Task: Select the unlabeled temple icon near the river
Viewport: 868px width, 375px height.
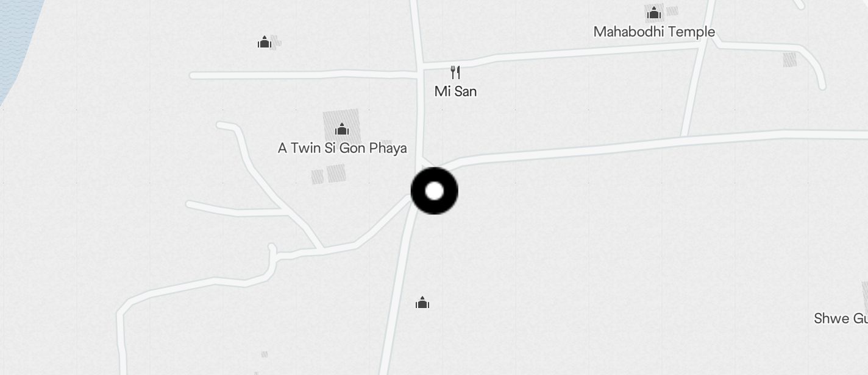Action: pyautogui.click(x=264, y=42)
